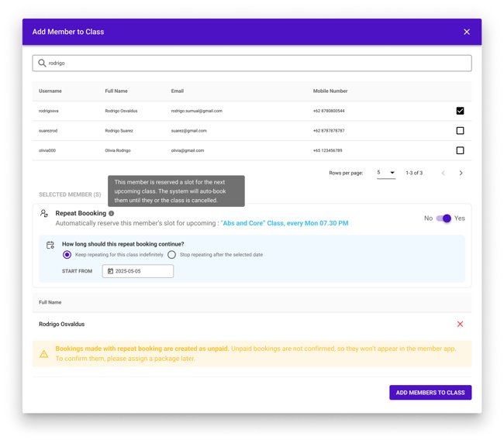Open the Rows per page dropdown

[x=386, y=173]
